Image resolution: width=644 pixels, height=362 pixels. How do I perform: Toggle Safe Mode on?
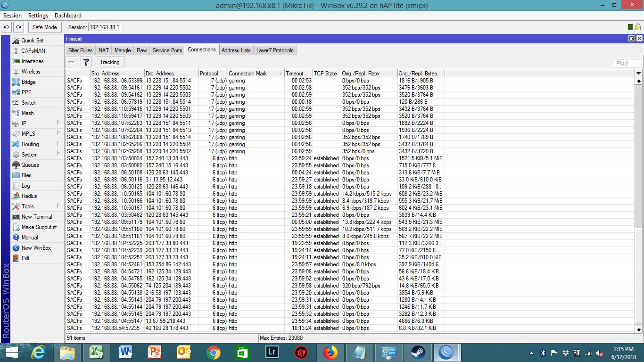(44, 27)
